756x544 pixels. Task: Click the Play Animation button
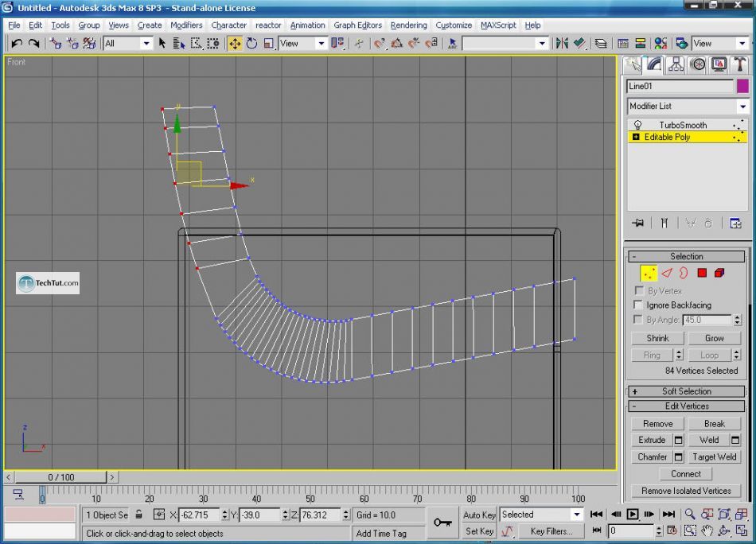(633, 515)
